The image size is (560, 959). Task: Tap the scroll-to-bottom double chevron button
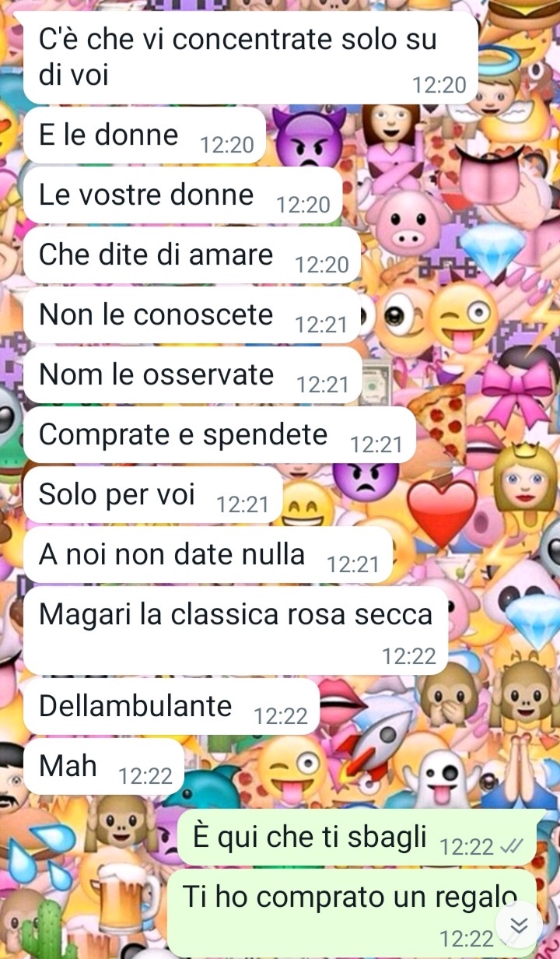[x=519, y=925]
